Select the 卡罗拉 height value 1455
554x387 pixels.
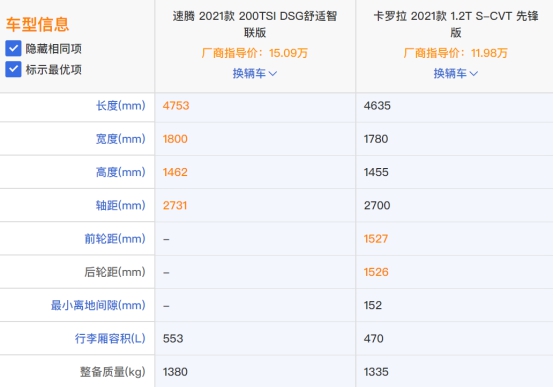376,172
